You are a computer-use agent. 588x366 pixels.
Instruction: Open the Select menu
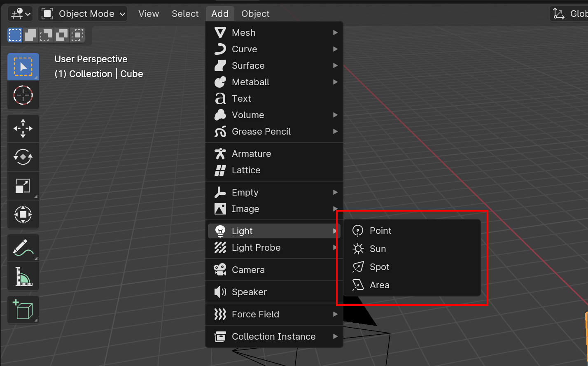(185, 14)
